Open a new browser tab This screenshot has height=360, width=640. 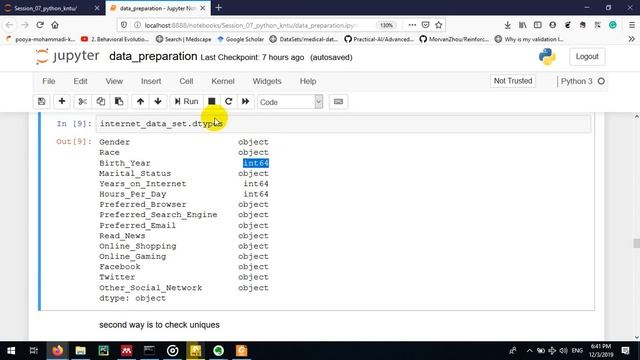tap(218, 8)
